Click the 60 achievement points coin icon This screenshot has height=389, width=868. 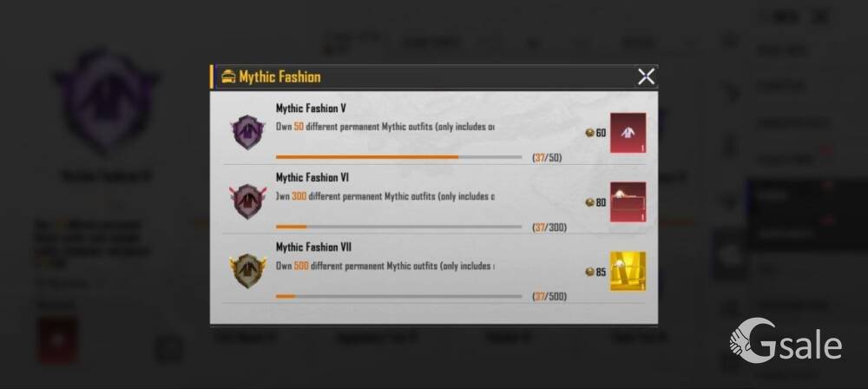coord(590,133)
